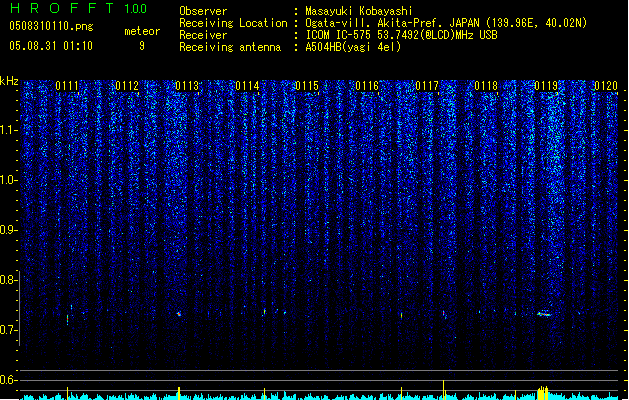Image resolution: width=629 pixels, height=400 pixels.
Task: Click the Ogata-vill. Akita-Pref. JAPAN location text
Action: (x=446, y=23)
